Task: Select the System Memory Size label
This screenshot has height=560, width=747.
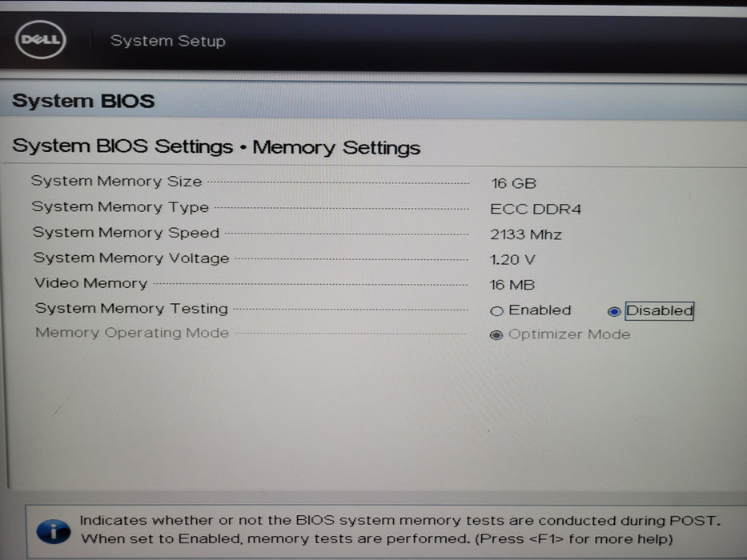Action: tap(116, 182)
